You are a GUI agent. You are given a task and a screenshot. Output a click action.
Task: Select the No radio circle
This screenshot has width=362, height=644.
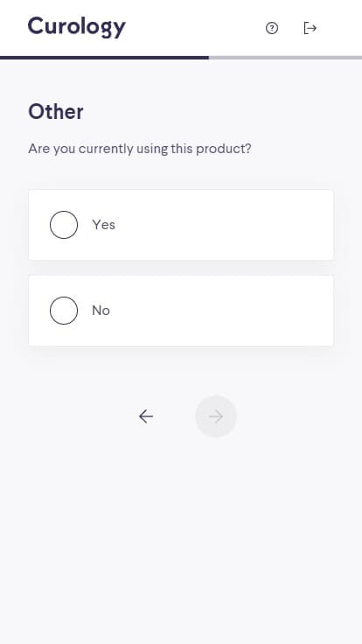pyautogui.click(x=64, y=311)
